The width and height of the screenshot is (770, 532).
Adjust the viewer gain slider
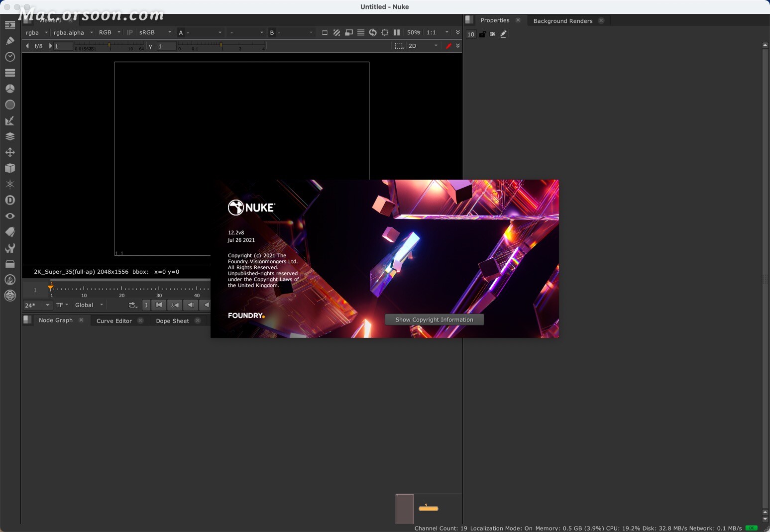pos(109,44)
